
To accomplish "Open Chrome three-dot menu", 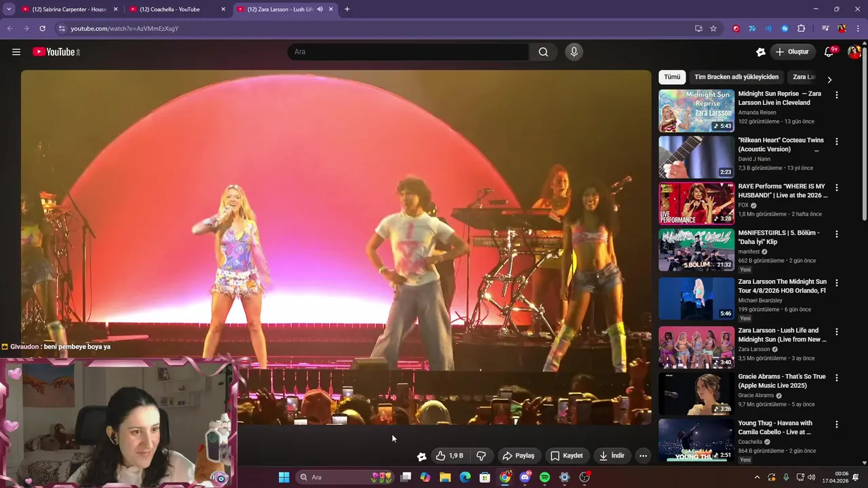I will click(x=858, y=28).
